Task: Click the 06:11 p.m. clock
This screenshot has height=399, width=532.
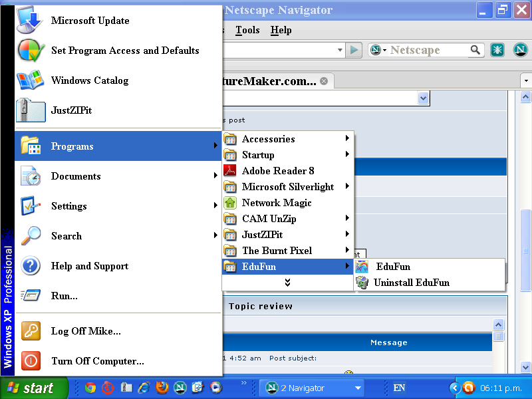Action: 501,388
